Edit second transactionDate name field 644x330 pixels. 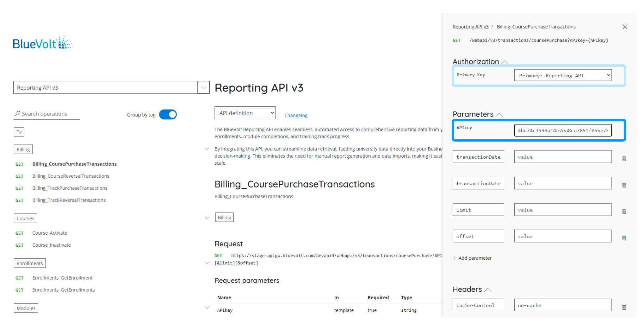[x=478, y=183]
